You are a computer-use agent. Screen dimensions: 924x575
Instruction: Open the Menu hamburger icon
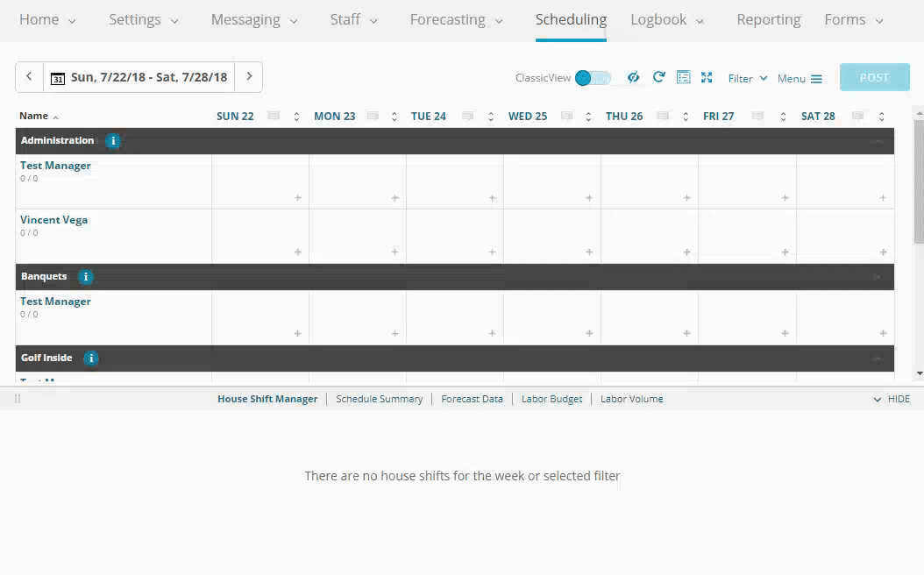pyautogui.click(x=815, y=78)
